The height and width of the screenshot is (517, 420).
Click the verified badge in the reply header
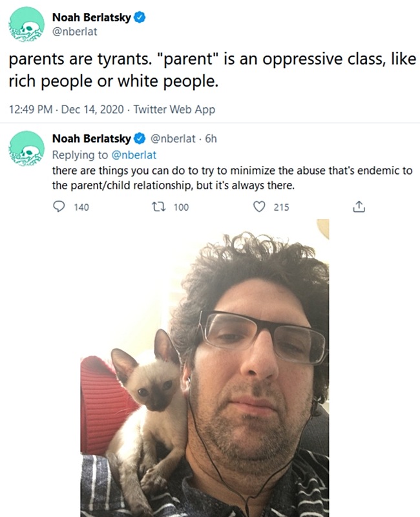(x=140, y=138)
